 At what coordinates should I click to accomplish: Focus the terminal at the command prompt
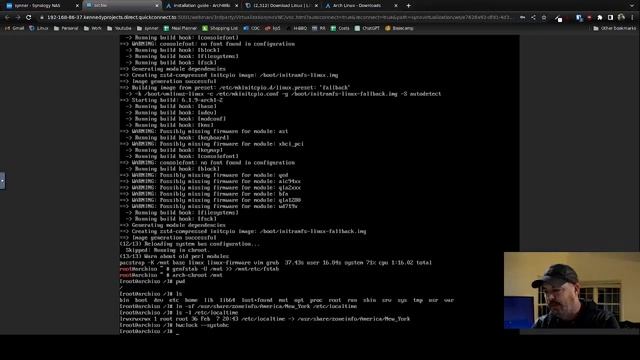177,332
